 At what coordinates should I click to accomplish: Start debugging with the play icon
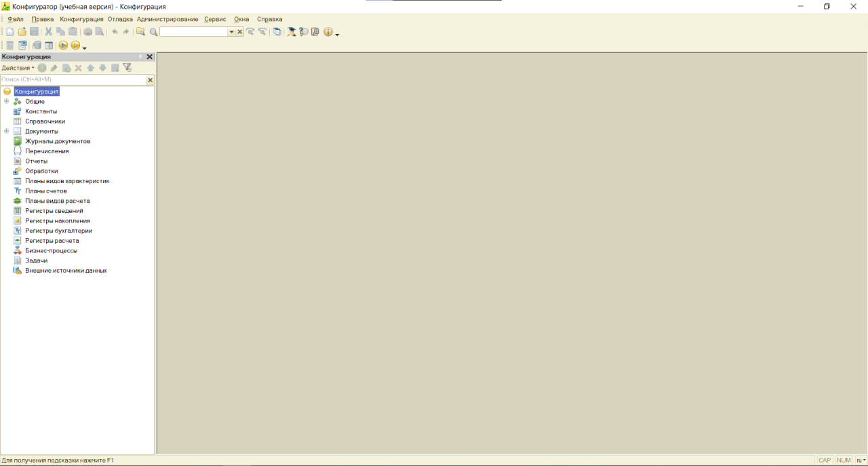[63, 45]
